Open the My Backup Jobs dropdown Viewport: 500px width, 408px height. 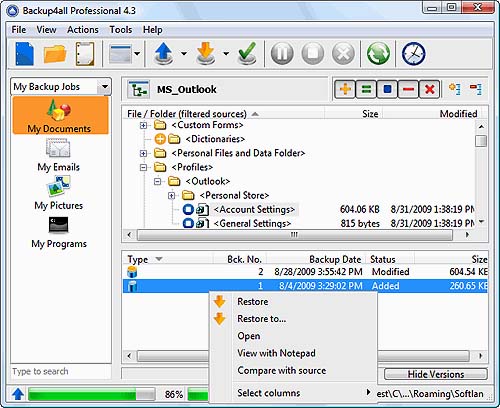tap(104, 87)
